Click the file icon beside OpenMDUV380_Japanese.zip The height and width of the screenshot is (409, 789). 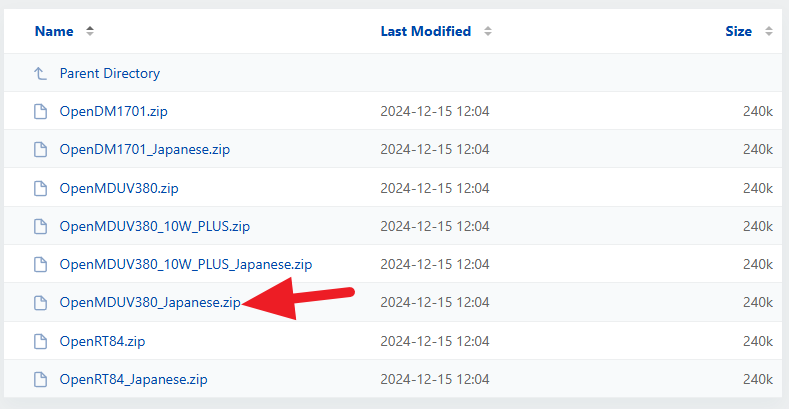[40, 302]
